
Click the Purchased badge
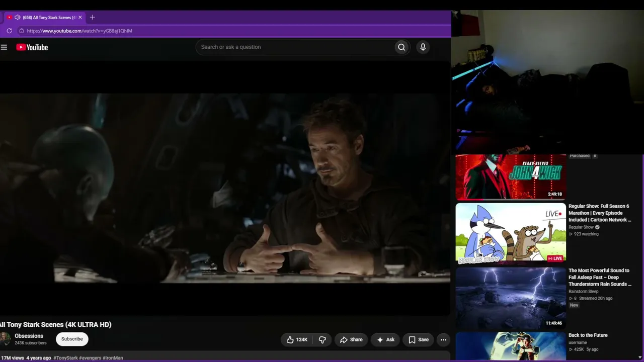580,156
